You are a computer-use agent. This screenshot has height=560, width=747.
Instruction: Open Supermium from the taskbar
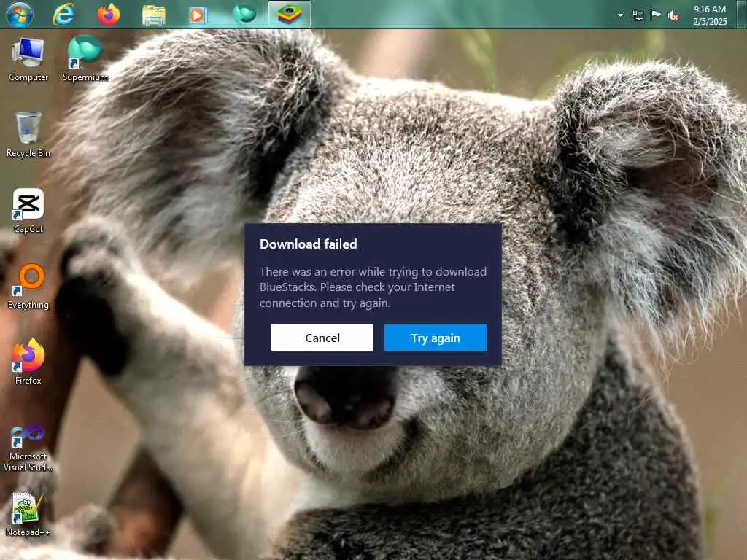click(x=244, y=14)
